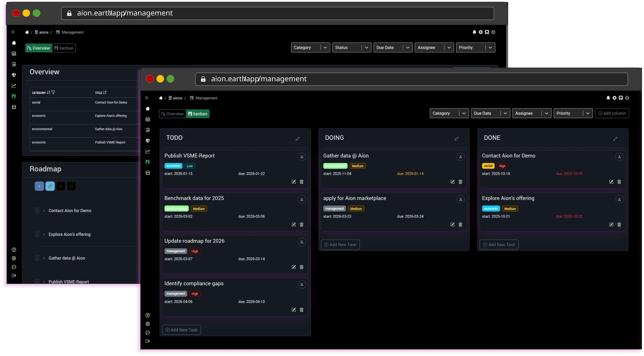The width and height of the screenshot is (644, 356).
Task: Open the Management breadcrumb item
Action: [206, 98]
